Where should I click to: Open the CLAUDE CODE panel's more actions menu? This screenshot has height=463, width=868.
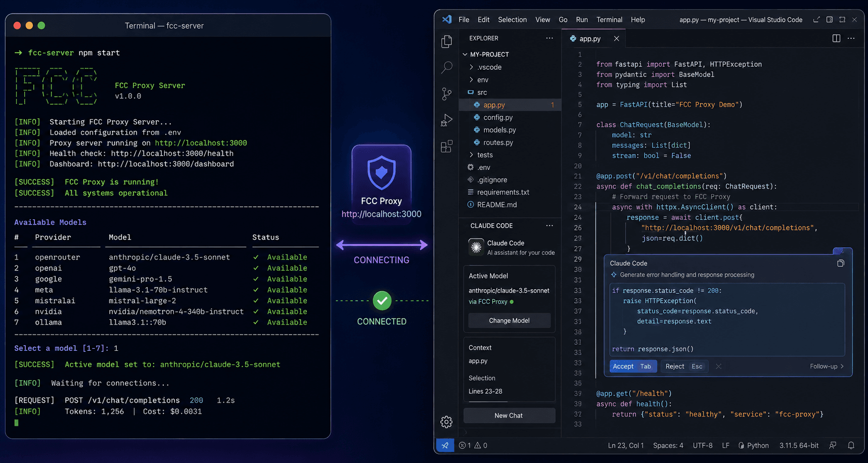[550, 225]
